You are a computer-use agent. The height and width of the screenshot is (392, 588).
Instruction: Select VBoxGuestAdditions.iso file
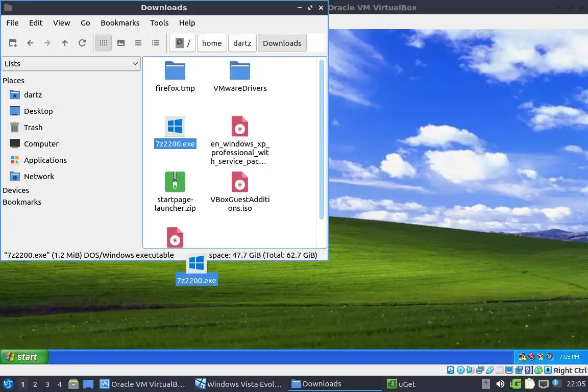240,192
